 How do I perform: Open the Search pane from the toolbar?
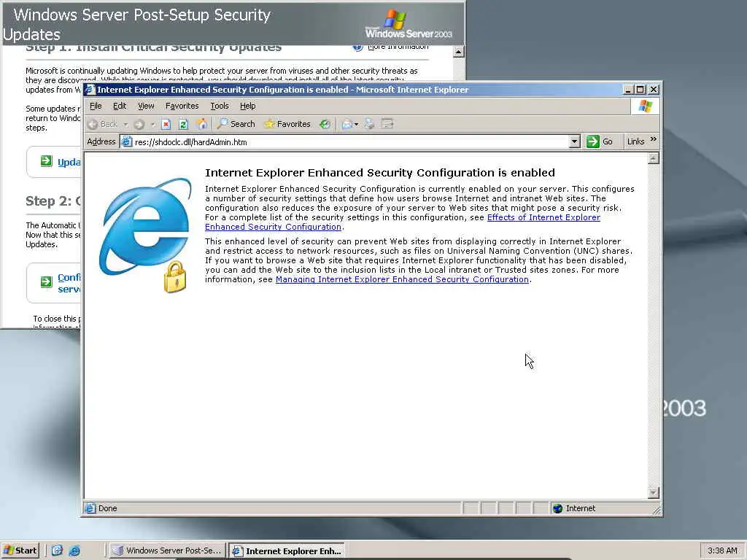[x=236, y=124]
